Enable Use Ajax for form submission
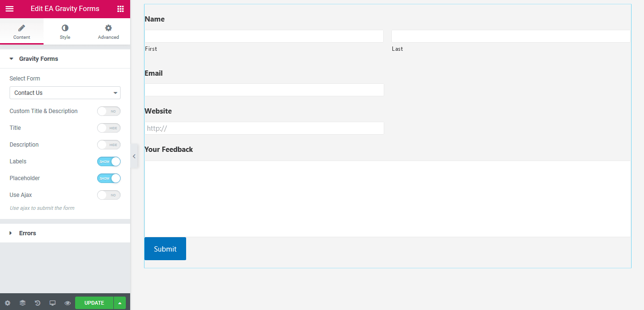Screen dimensions: 644x310 [x=109, y=195]
